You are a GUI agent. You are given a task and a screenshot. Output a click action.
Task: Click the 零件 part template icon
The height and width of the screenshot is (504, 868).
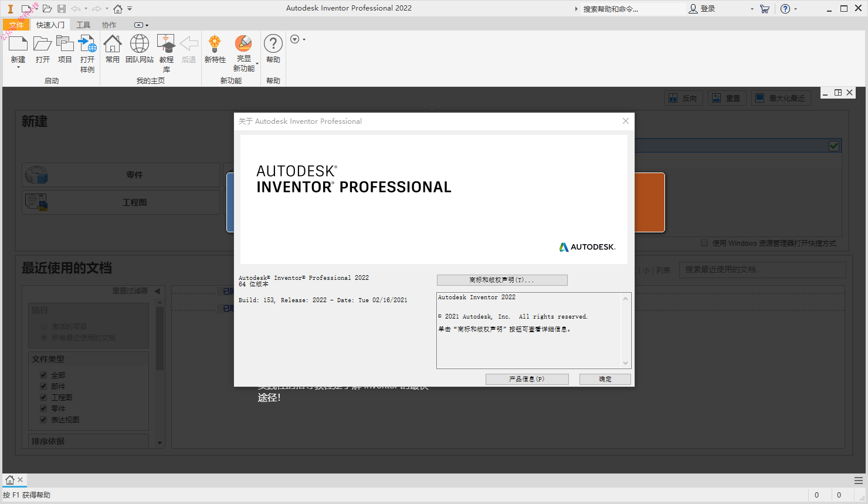click(x=36, y=175)
